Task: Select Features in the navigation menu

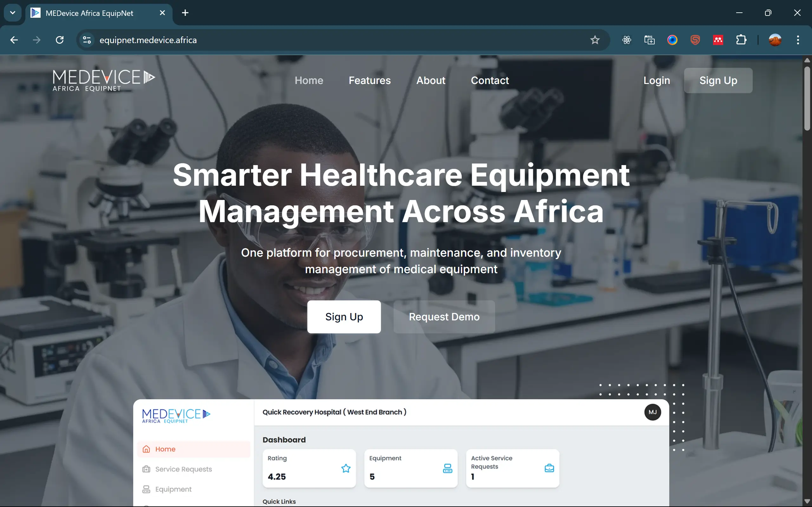Action: click(370, 80)
